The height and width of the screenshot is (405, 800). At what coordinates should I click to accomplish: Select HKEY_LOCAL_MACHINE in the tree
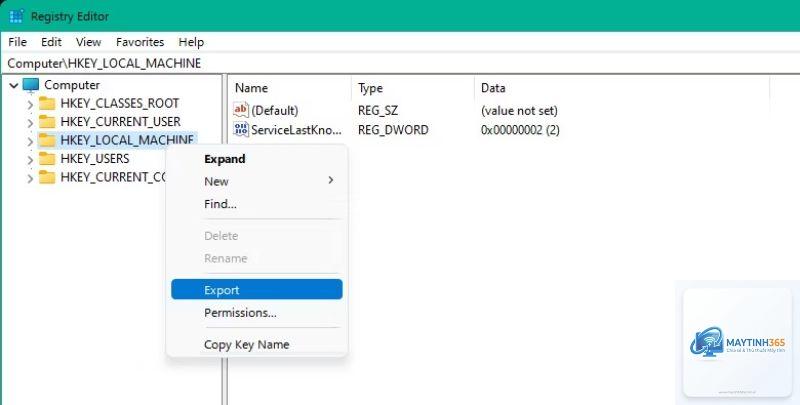(127, 140)
